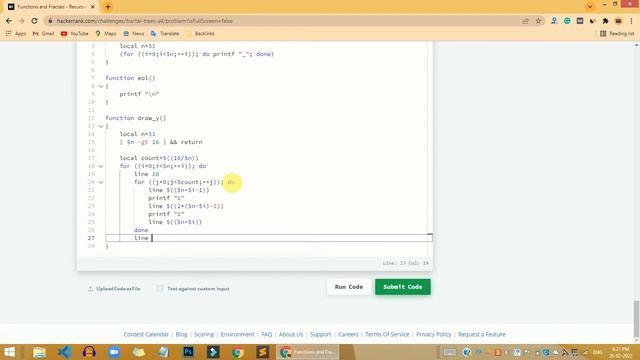Close the Functions and Fractals tab
The height and width of the screenshot is (360, 640).
pos(93,7)
